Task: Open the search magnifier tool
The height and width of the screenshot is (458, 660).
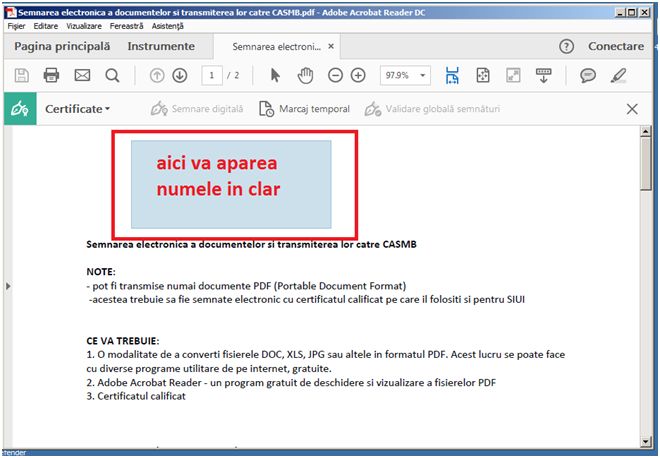Action: [x=112, y=75]
